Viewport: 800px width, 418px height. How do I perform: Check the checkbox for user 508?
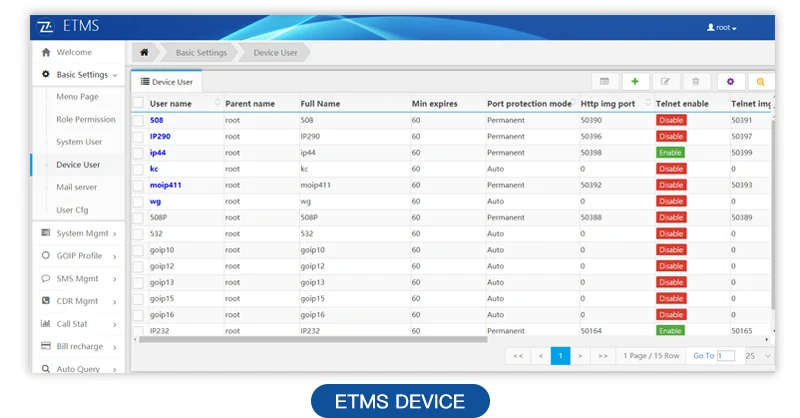139,120
